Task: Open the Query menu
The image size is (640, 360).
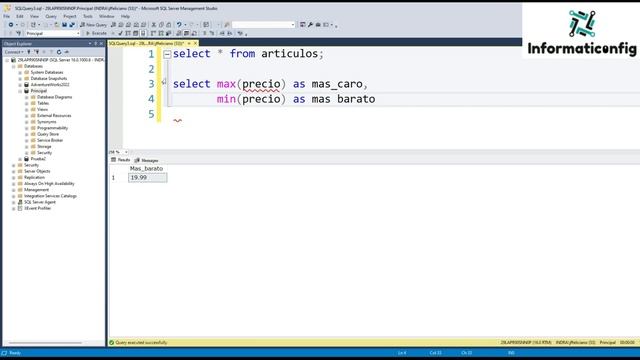Action: pos(51,16)
